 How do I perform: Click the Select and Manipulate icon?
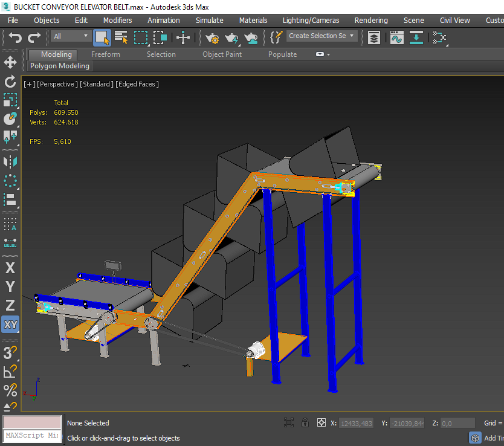tap(10, 137)
